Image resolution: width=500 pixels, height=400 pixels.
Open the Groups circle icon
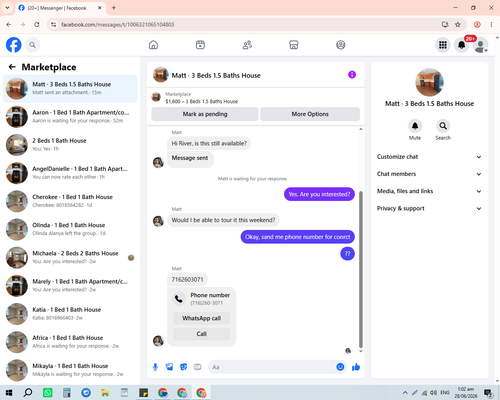341,45
